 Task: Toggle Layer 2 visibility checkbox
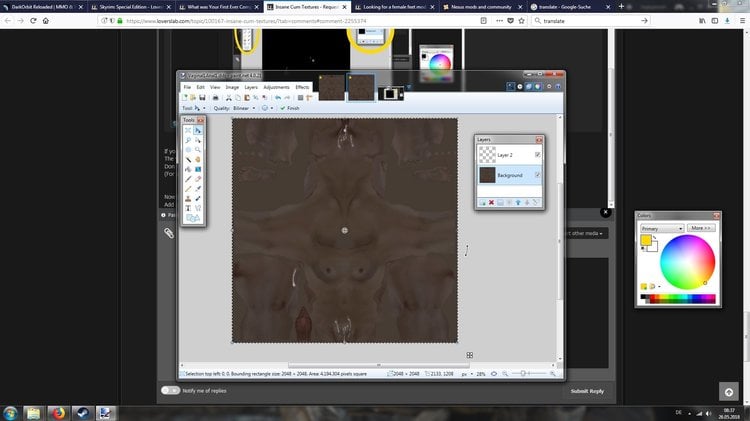coord(538,155)
